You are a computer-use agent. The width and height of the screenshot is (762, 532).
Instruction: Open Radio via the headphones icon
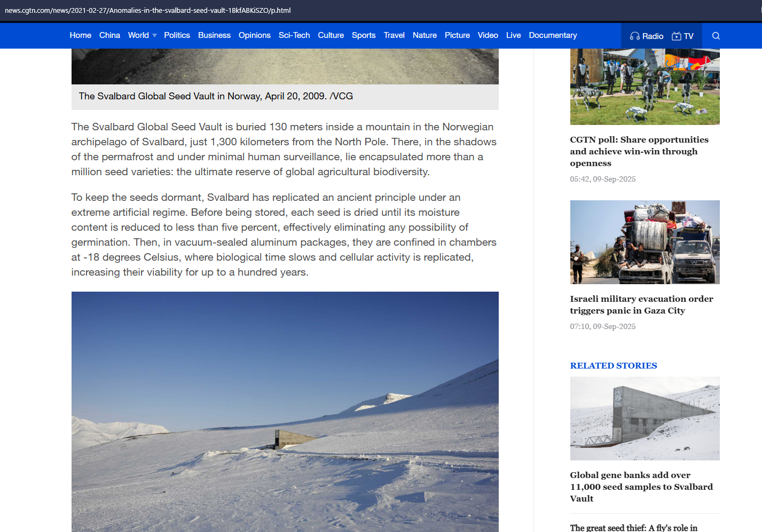(635, 36)
